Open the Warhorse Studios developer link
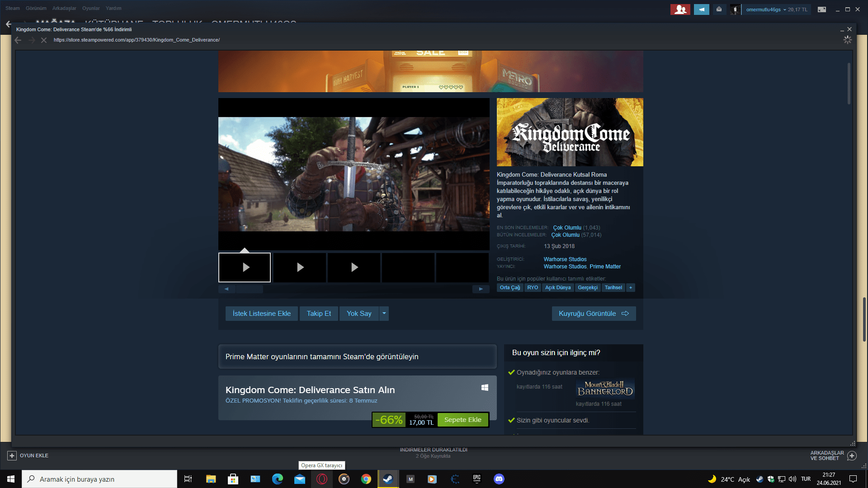The width and height of the screenshot is (868, 488). coord(565,259)
